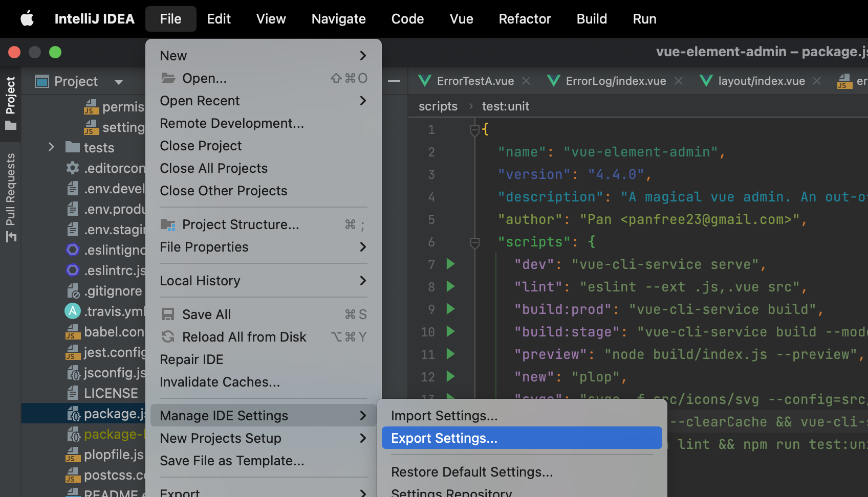Viewport: 868px width, 497px height.
Task: Click the .editorconfig gear icon
Action: (73, 168)
